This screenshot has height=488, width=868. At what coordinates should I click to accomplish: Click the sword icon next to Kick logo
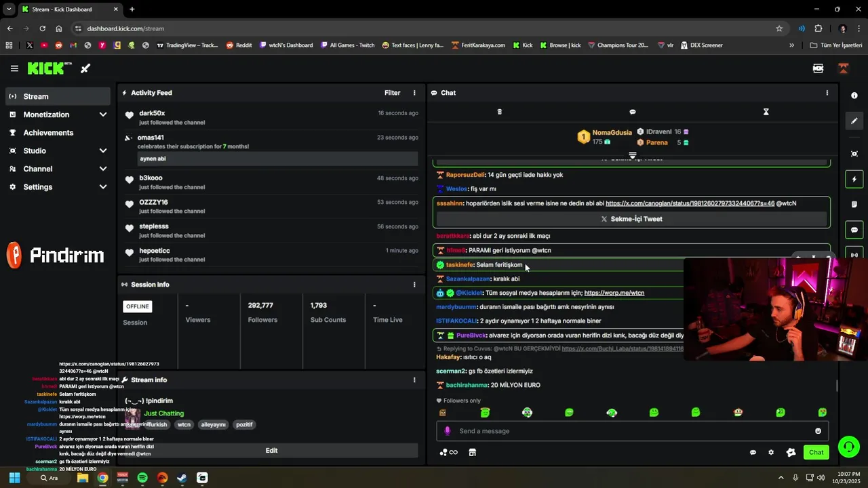[x=85, y=68]
